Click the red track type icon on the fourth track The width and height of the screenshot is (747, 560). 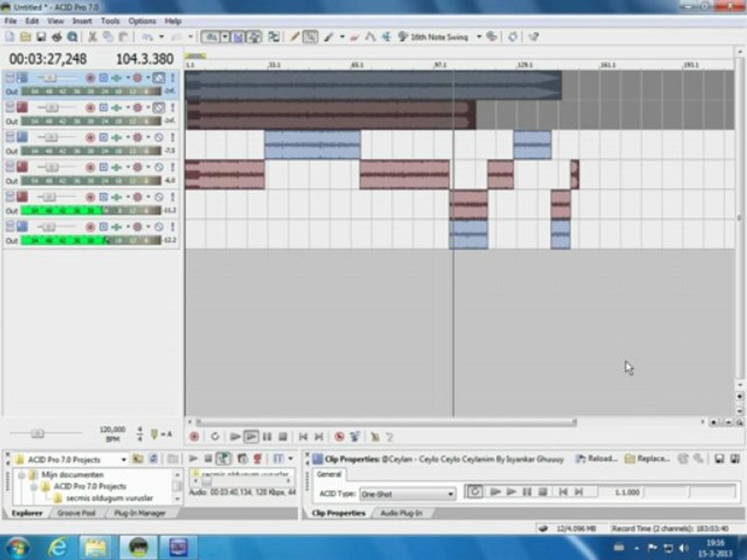[x=22, y=166]
